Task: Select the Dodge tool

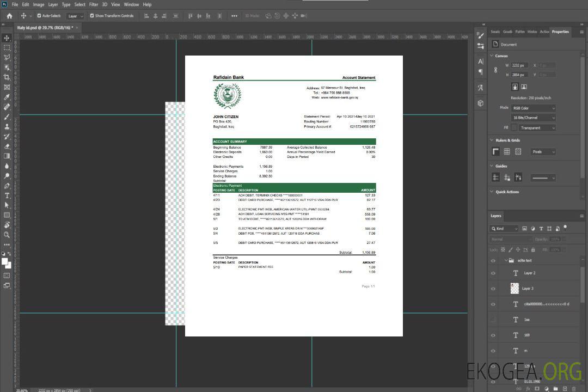Action: 7,175
